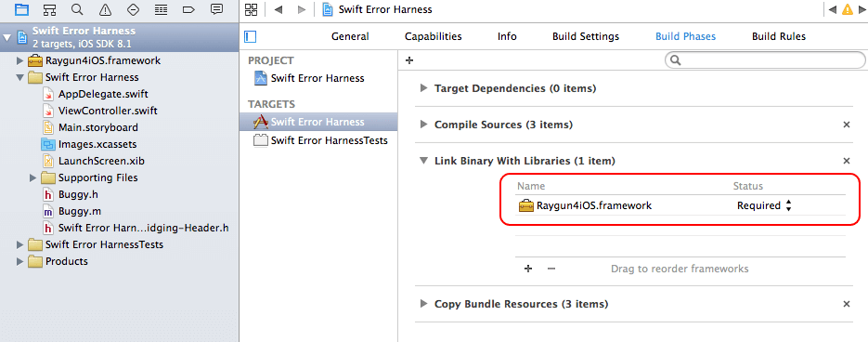Select Swift Error HarnessTests target
This screenshot has width=868, height=342.
[x=329, y=140]
